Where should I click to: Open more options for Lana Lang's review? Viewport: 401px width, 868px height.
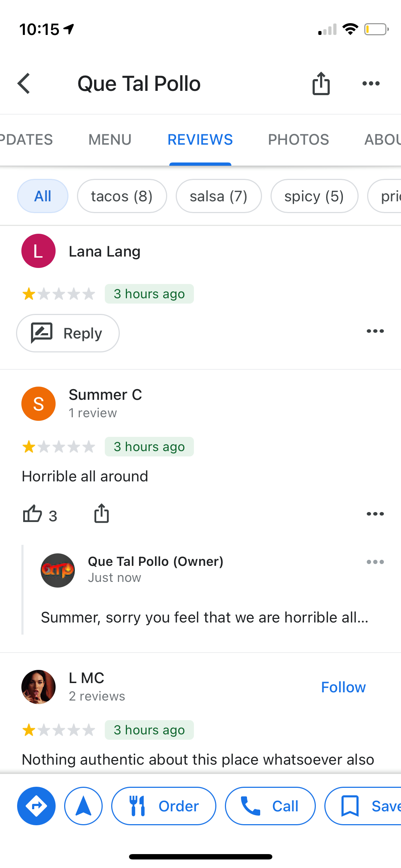point(375,331)
